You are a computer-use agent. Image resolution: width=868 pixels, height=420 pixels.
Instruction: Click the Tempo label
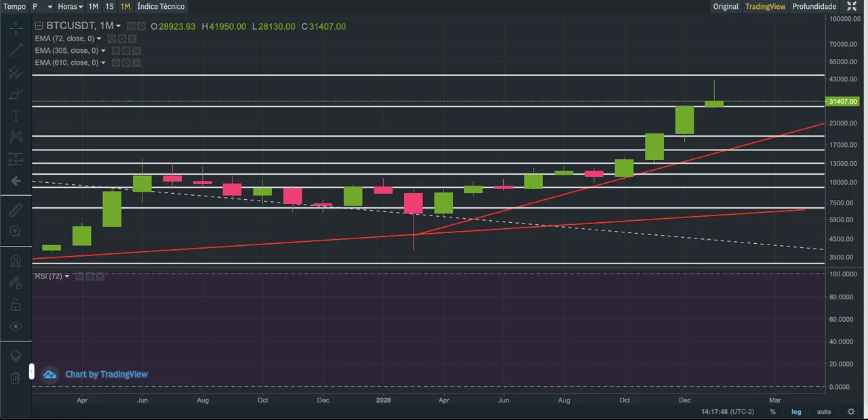(x=15, y=6)
